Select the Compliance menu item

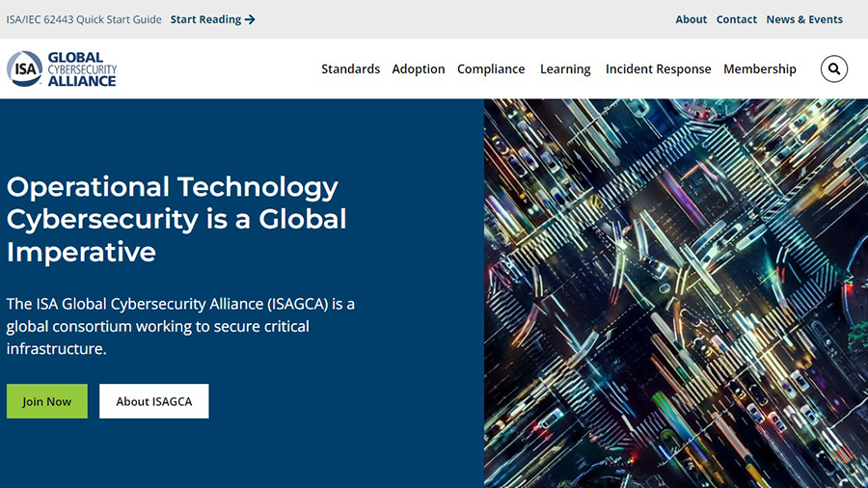coord(491,69)
